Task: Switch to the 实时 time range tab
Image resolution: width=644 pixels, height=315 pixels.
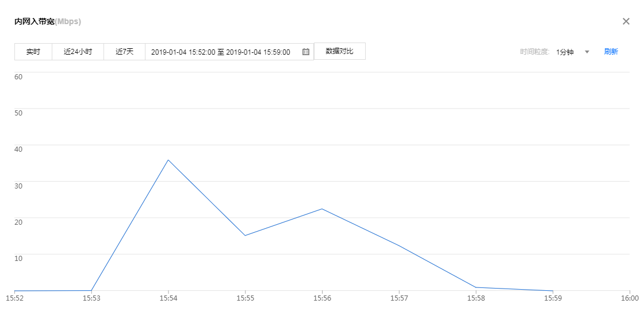Action: point(33,52)
